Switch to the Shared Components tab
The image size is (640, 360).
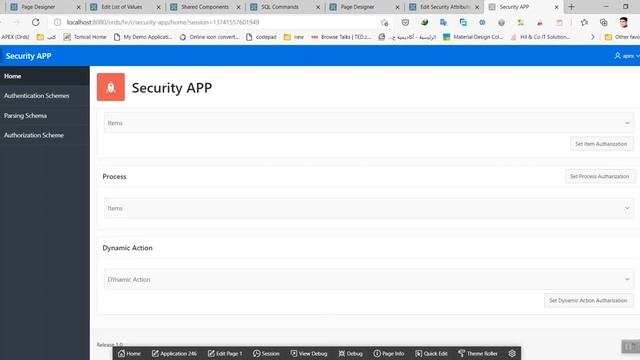[205, 7]
